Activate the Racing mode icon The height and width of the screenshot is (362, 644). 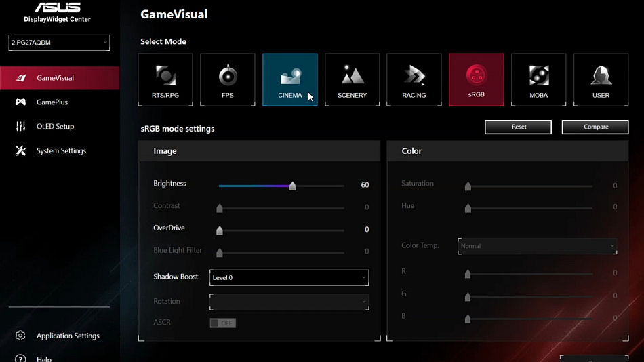414,79
